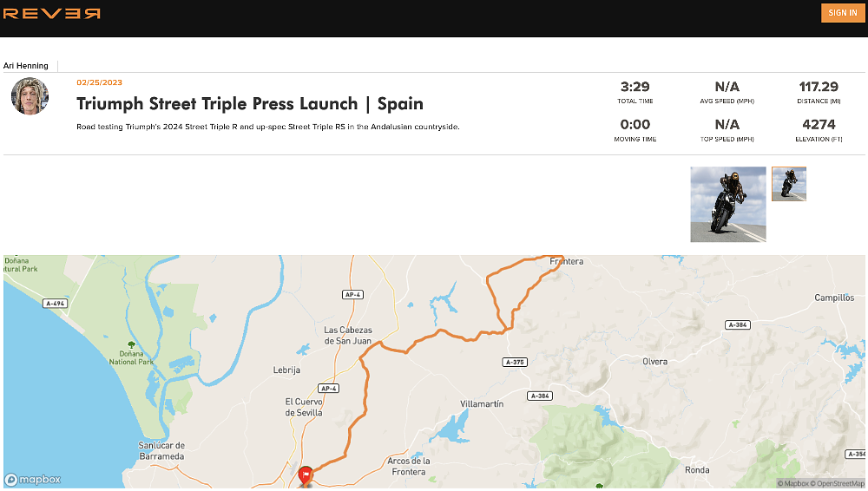Viewport: 868px width, 491px height.
Task: Click the Doñana National Park tree icon
Action: tap(131, 344)
